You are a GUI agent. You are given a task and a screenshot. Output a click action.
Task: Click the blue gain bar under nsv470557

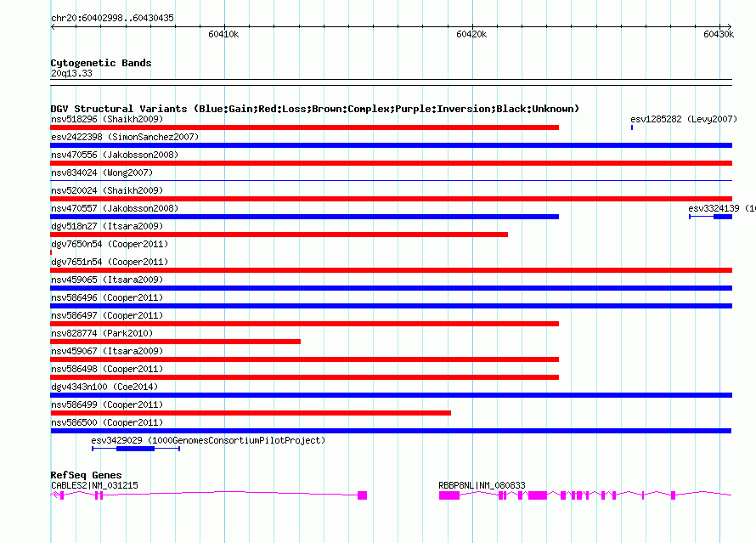tap(305, 217)
